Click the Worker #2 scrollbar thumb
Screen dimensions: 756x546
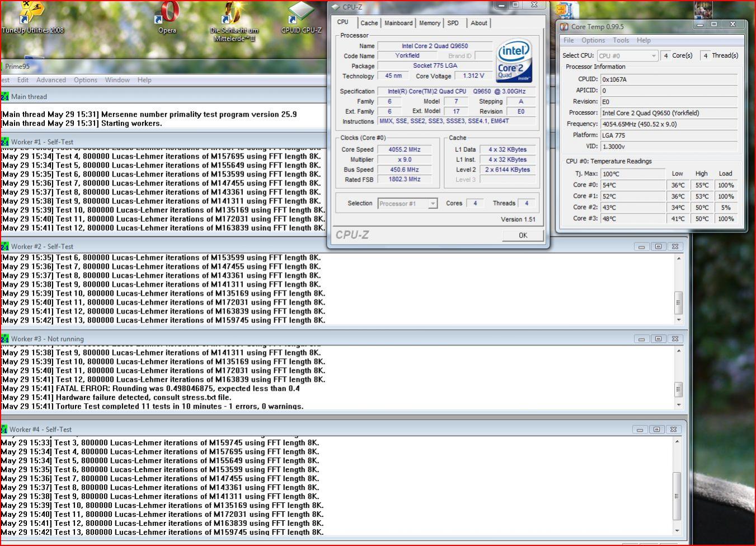click(x=679, y=302)
